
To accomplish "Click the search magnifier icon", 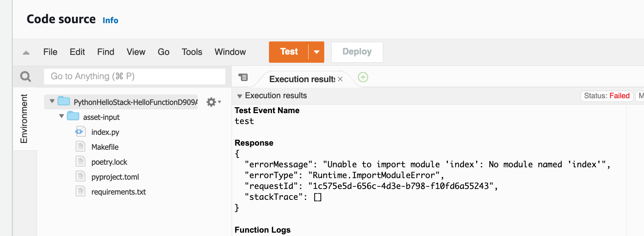I will click(x=25, y=77).
